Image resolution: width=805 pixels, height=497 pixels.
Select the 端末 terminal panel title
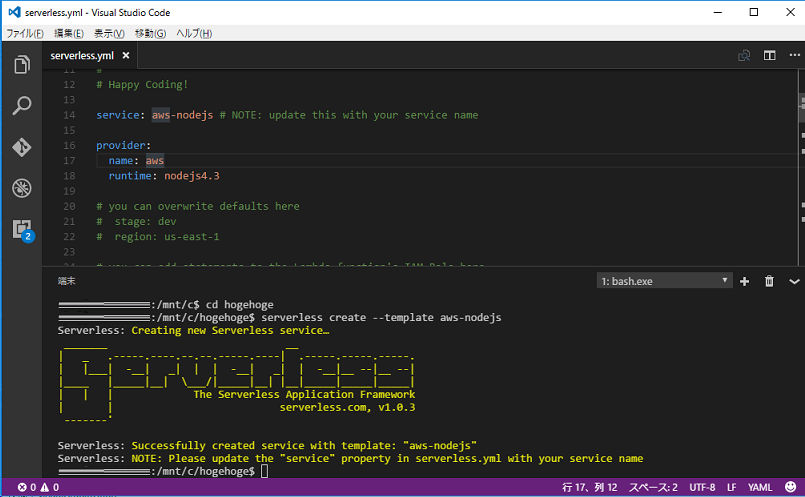(66, 281)
